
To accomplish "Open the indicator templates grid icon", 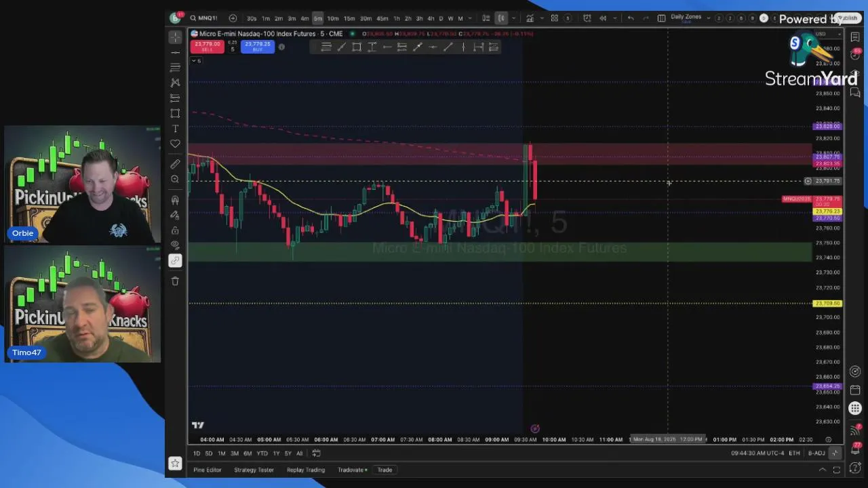I will click(555, 18).
